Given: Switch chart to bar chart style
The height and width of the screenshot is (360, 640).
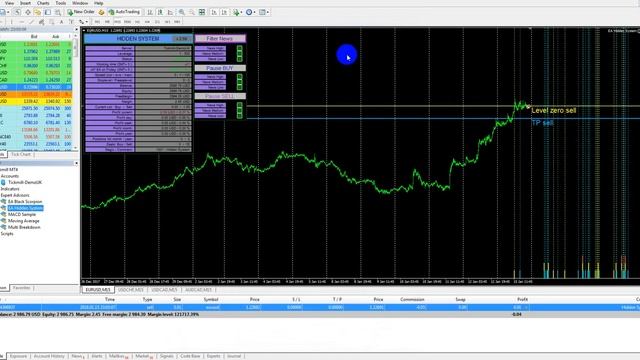Looking at the screenshot, I should (150, 12).
